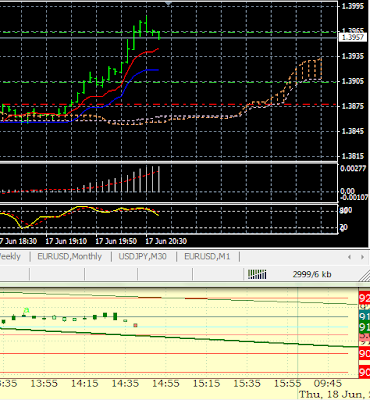Screen dimensions: 370x400
Task: Go to the Weekly chart tab
Action: click(10, 256)
